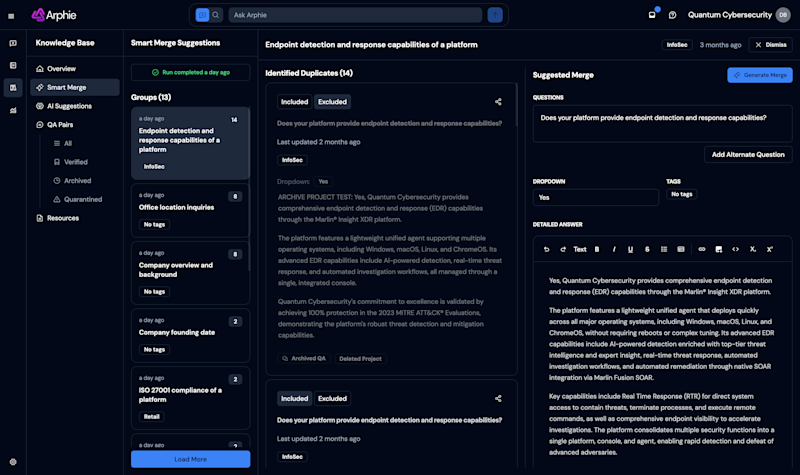
Task: Focus the Ask Arphie input field
Action: (355, 15)
